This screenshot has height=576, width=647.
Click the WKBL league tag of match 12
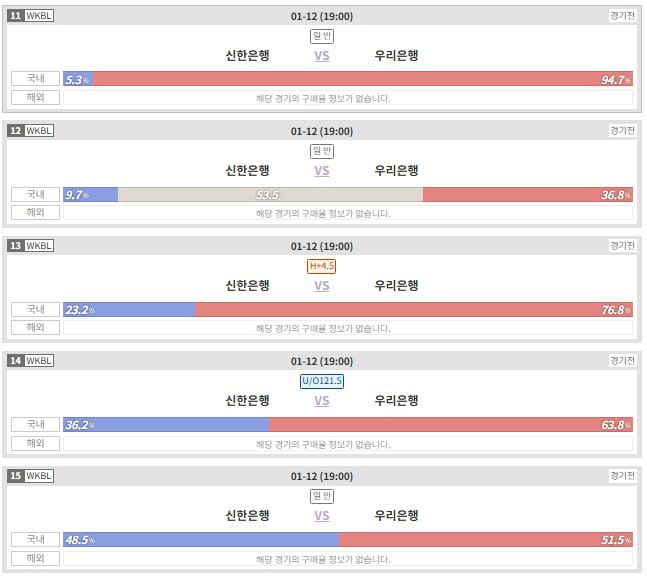click(x=39, y=131)
